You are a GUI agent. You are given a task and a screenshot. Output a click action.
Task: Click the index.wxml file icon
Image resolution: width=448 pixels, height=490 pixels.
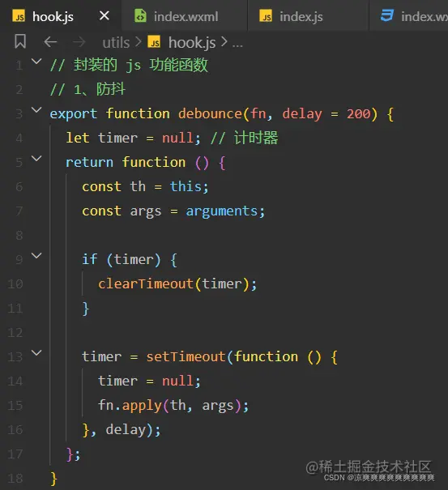(140, 15)
